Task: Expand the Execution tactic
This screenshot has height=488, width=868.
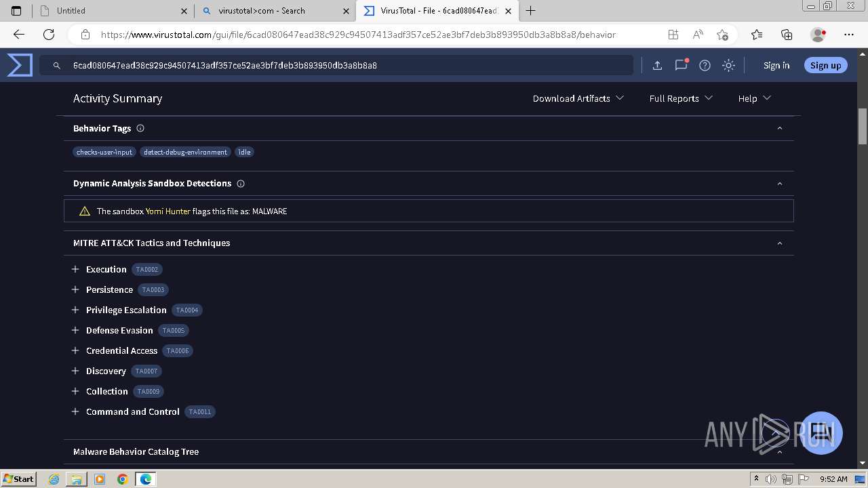Action: (x=75, y=269)
